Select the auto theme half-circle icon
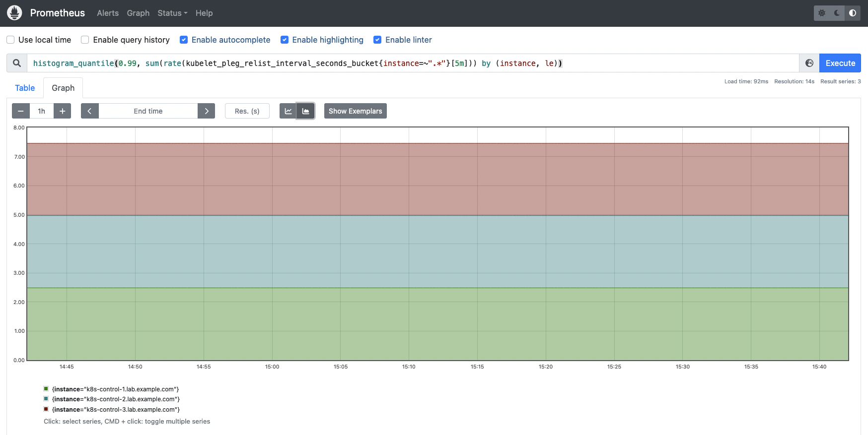This screenshot has height=435, width=868. click(x=853, y=13)
